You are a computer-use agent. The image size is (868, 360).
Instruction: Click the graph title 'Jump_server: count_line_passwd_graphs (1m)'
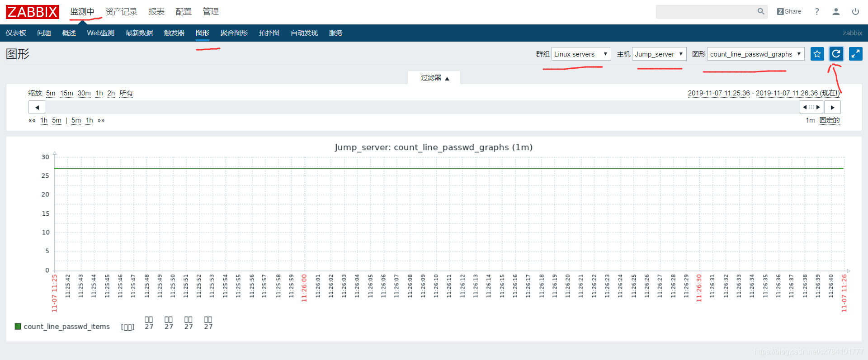(x=434, y=147)
